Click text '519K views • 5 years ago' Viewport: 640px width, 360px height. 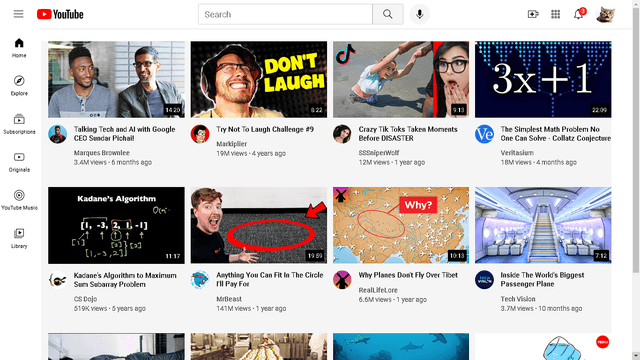(109, 309)
